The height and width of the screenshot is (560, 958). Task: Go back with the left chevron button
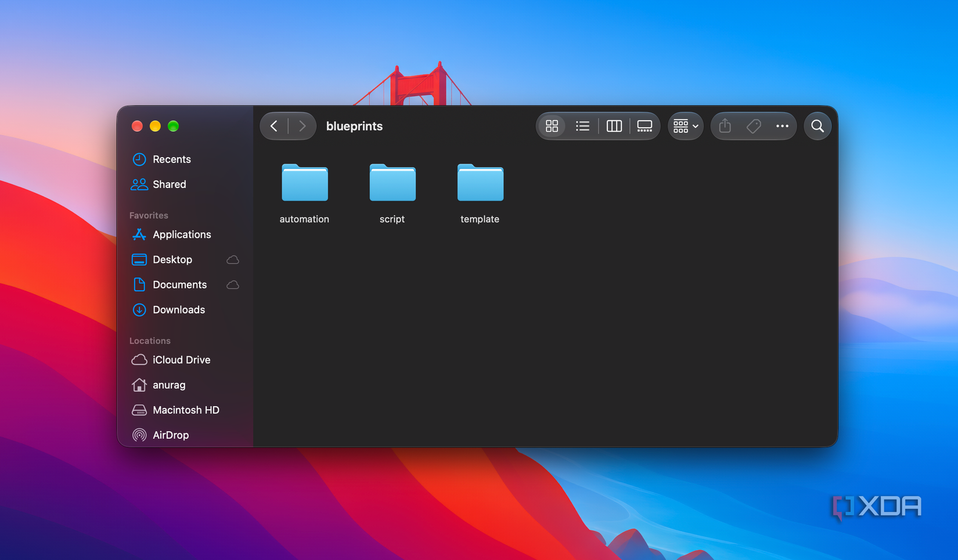274,126
